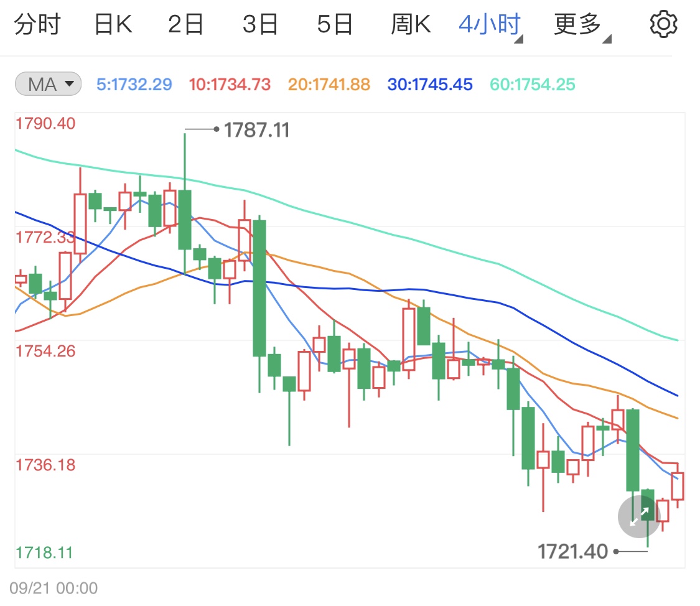Open the 3日 three-day chart
The height and width of the screenshot is (606, 700).
[x=260, y=24]
